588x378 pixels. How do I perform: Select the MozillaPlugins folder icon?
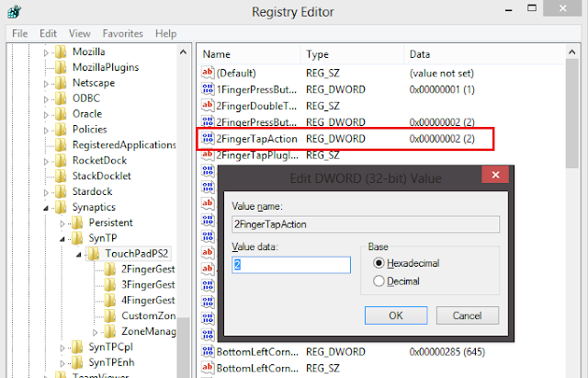(x=61, y=67)
